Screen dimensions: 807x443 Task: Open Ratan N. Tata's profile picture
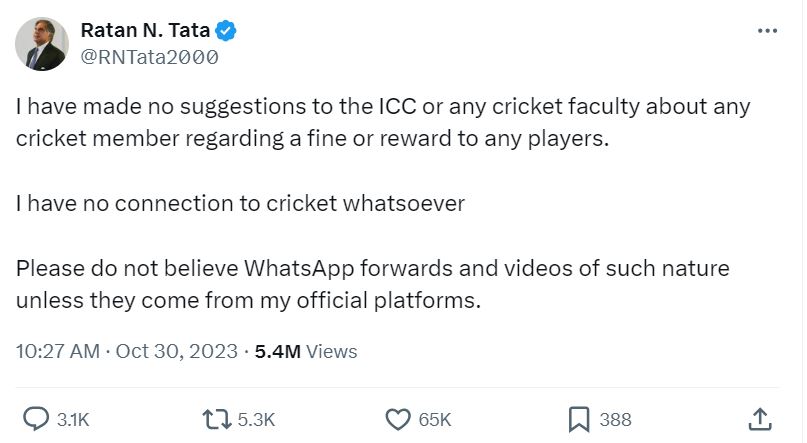coord(41,44)
